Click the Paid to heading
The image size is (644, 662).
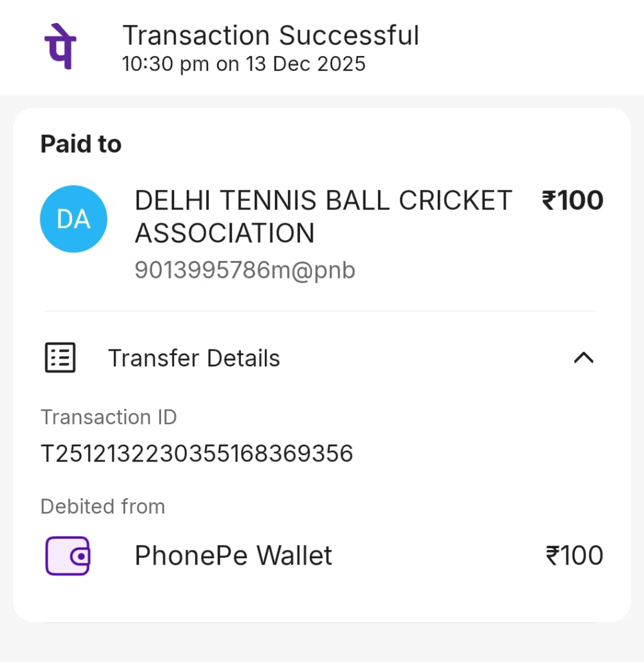tap(81, 145)
